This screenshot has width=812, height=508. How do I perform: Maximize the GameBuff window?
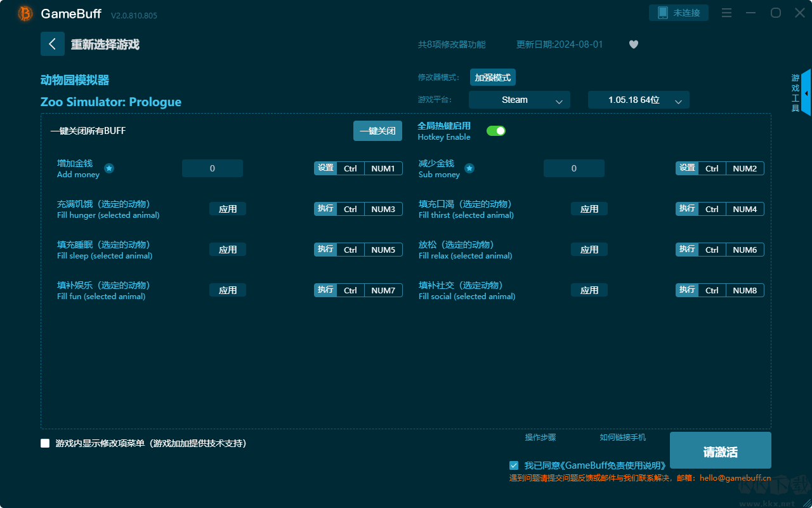coord(775,13)
